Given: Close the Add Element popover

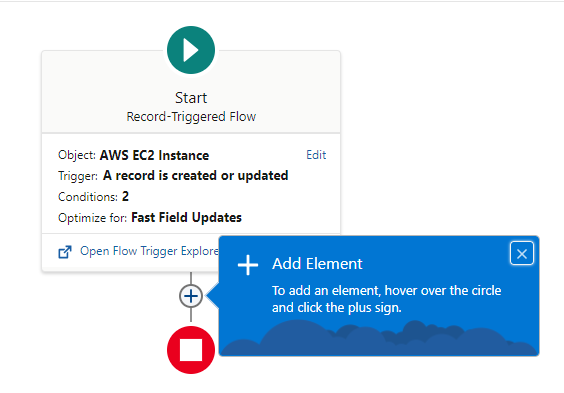Looking at the screenshot, I should coord(522,253).
